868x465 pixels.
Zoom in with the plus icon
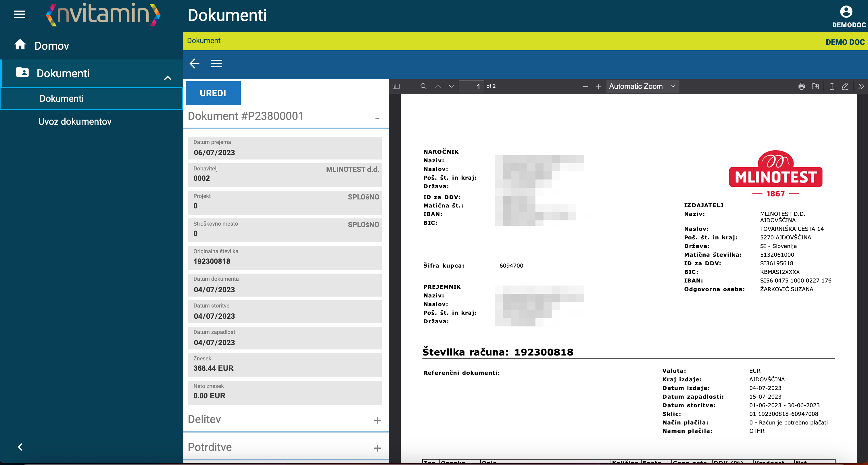coord(598,87)
